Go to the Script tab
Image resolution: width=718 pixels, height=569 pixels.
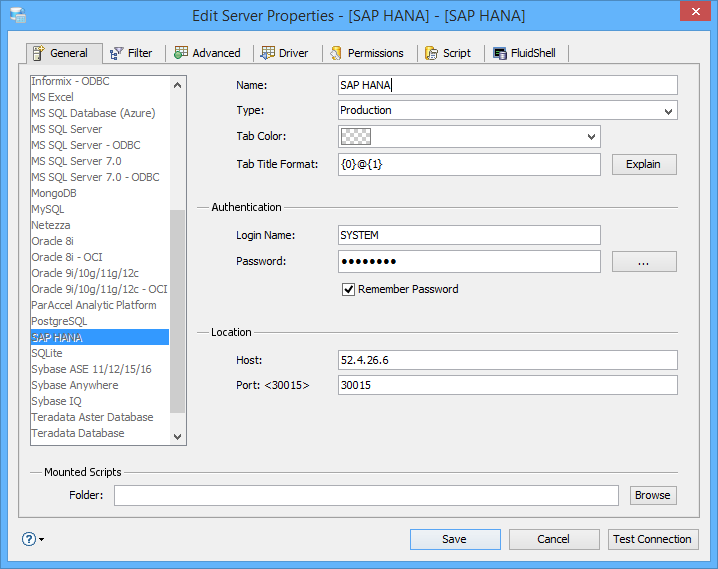point(448,53)
